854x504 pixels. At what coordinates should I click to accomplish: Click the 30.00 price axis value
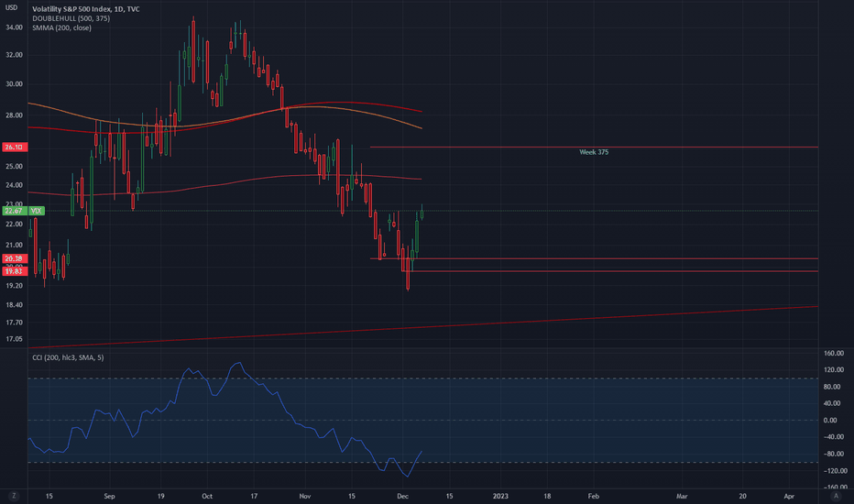14,84
